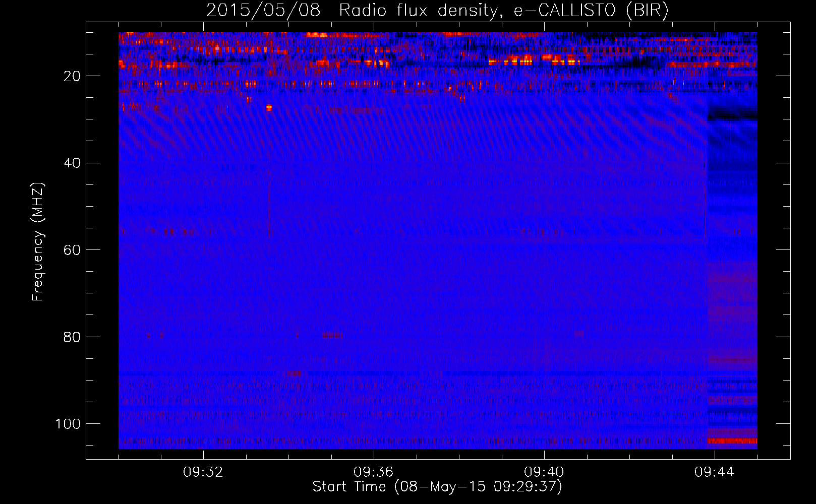Screen dimensions: 816x504
Task: Click the 'Start Time (08-May-15 09:29:37)' label
Action: 437,487
